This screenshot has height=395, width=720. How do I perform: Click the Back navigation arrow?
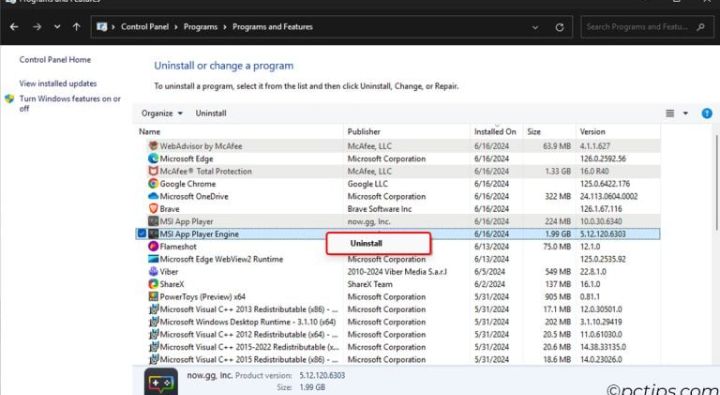[14, 27]
